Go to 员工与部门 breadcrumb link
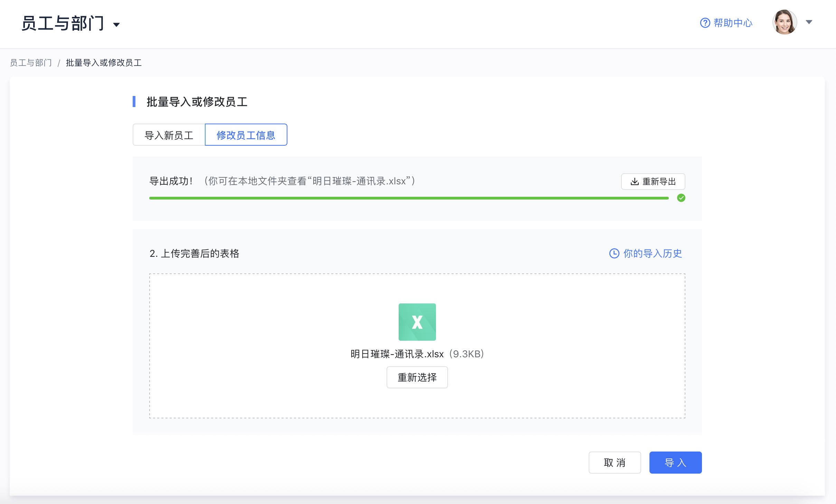836x504 pixels. 31,63
